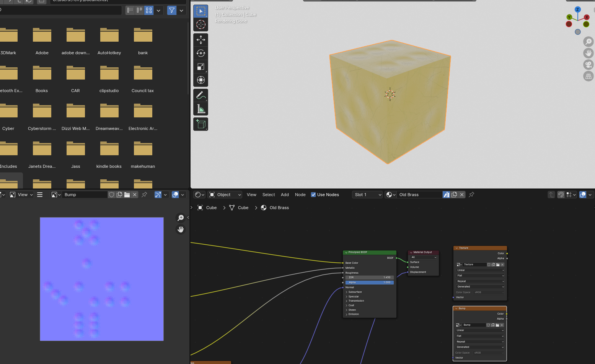Screen dimensions: 595x364
Task: Select thumbnail display mode in file browser
Action: (x=149, y=10)
